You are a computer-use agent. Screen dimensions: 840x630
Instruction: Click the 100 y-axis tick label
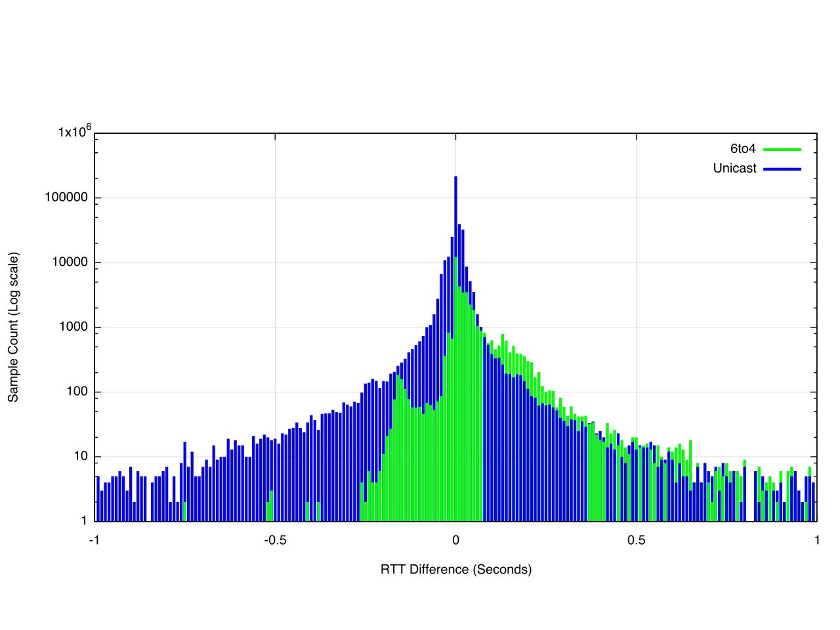pyautogui.click(x=75, y=392)
